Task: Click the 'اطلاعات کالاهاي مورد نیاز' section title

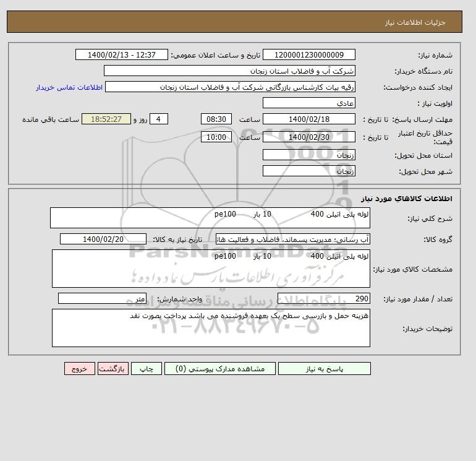Action: (407, 199)
